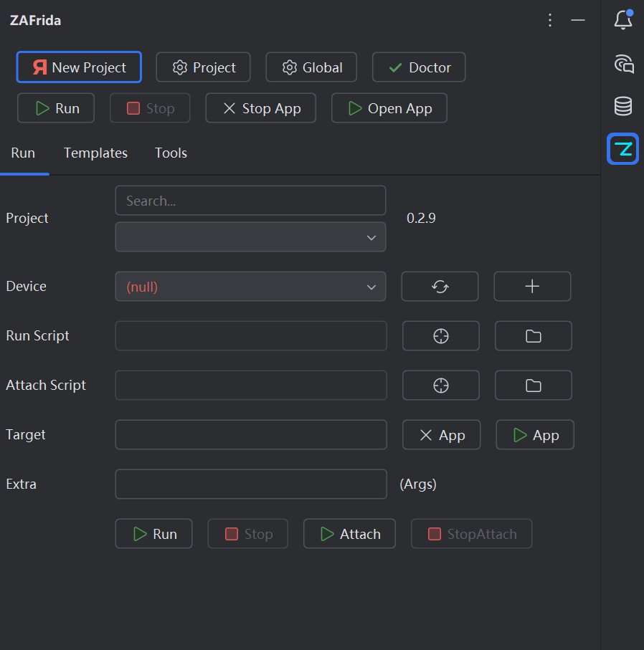
Task: Click the device refresh icon button
Action: point(440,287)
